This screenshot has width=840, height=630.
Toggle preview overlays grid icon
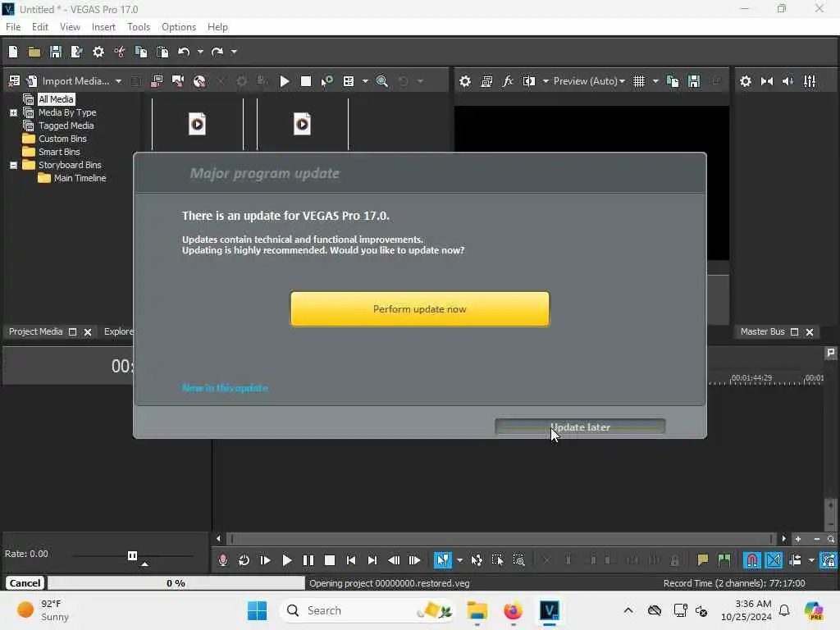point(639,81)
